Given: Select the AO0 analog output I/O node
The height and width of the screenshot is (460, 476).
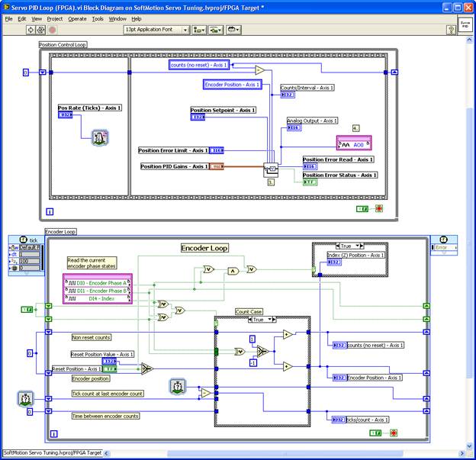Looking at the screenshot, I should pyautogui.click(x=353, y=143).
